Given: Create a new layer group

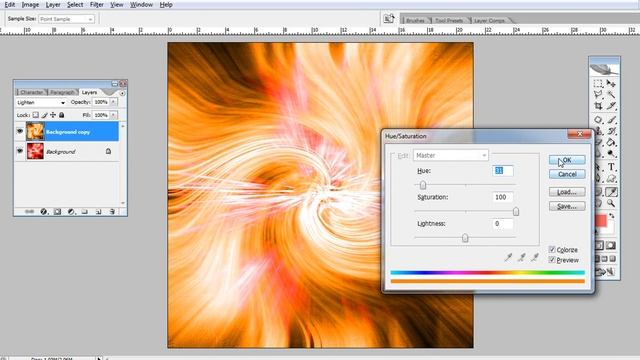Looking at the screenshot, I should (84, 211).
